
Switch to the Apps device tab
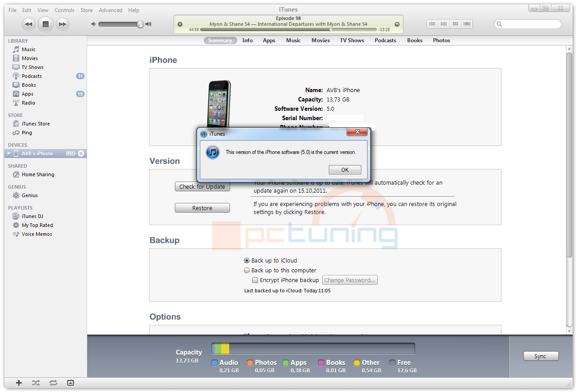(269, 40)
